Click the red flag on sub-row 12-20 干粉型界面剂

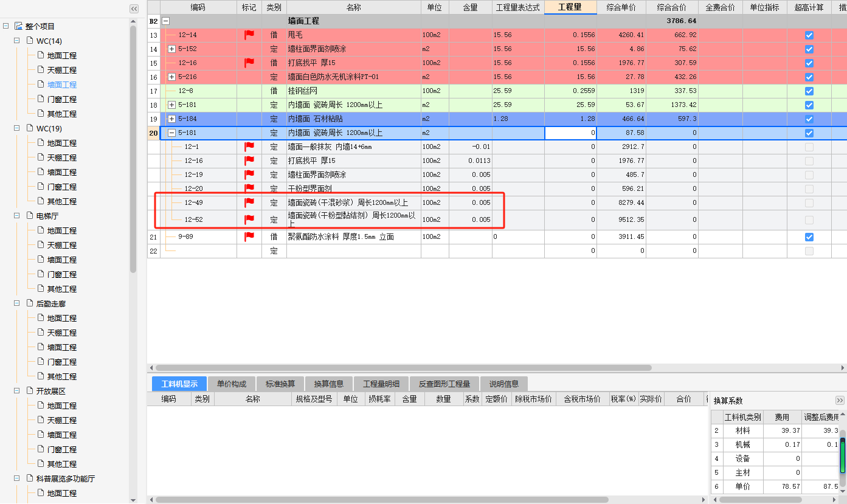[249, 188]
